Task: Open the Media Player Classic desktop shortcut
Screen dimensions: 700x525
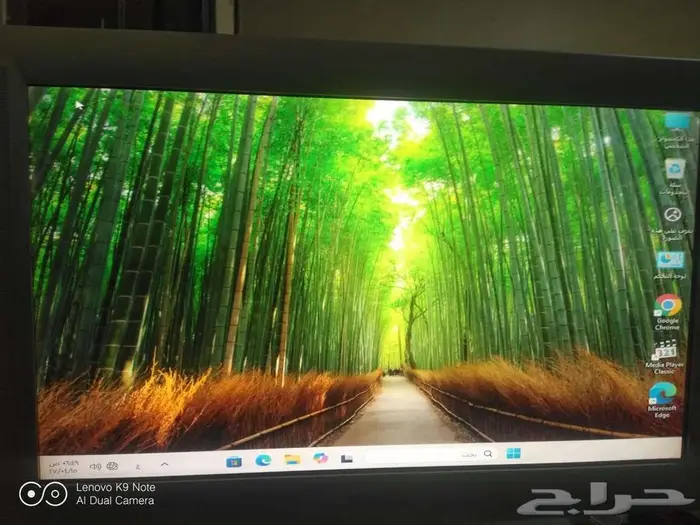Action: pyautogui.click(x=665, y=352)
